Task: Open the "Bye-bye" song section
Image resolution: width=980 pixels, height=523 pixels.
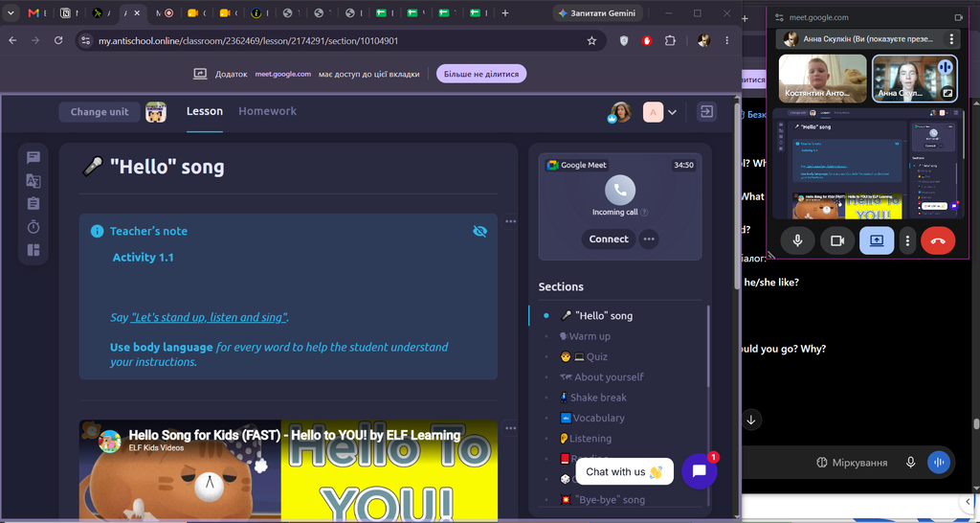Action: tap(603, 500)
